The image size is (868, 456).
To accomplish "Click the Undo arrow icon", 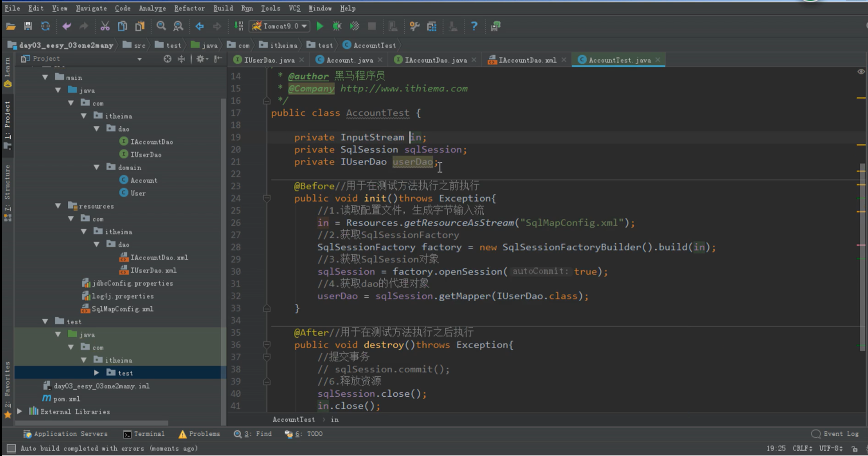I will coord(67,26).
